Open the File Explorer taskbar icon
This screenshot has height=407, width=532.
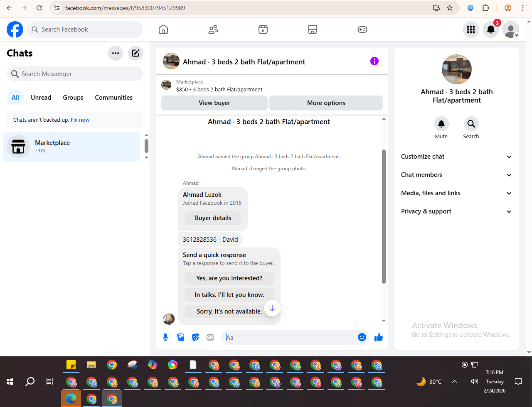point(91,365)
